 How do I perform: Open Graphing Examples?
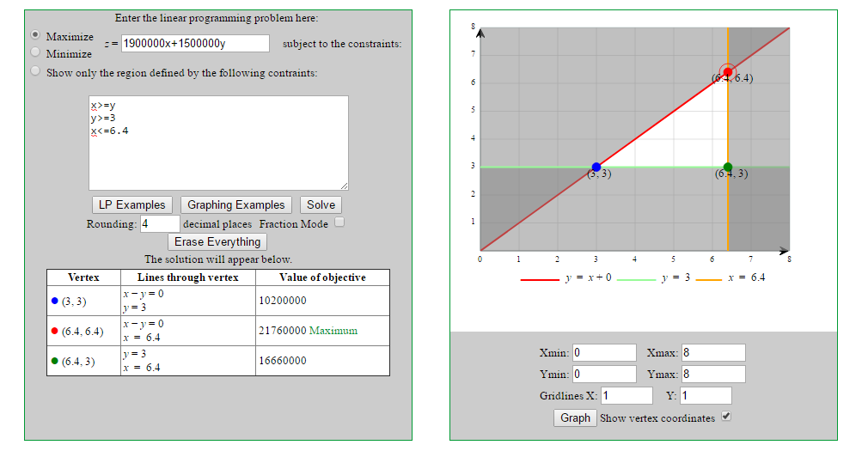click(x=235, y=204)
